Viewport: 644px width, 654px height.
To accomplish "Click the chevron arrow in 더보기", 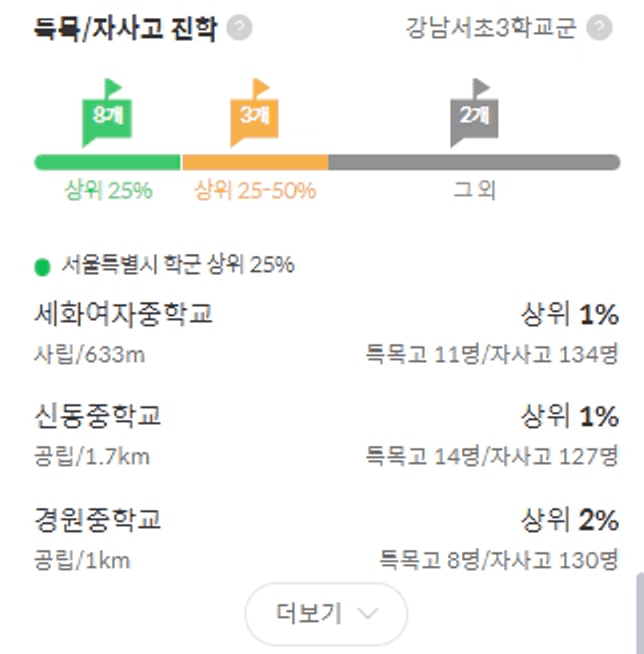I will click(368, 614).
